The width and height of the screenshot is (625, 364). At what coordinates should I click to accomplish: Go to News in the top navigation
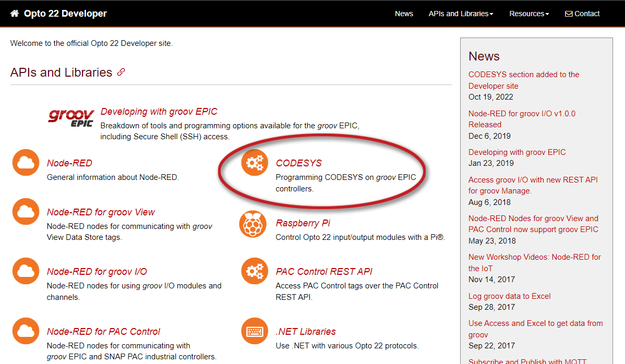[x=404, y=14]
